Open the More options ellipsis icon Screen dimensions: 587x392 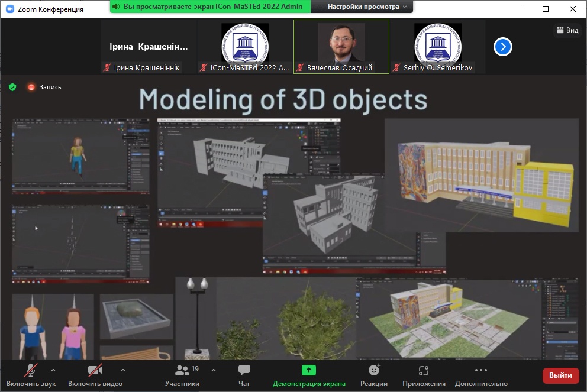(481, 371)
